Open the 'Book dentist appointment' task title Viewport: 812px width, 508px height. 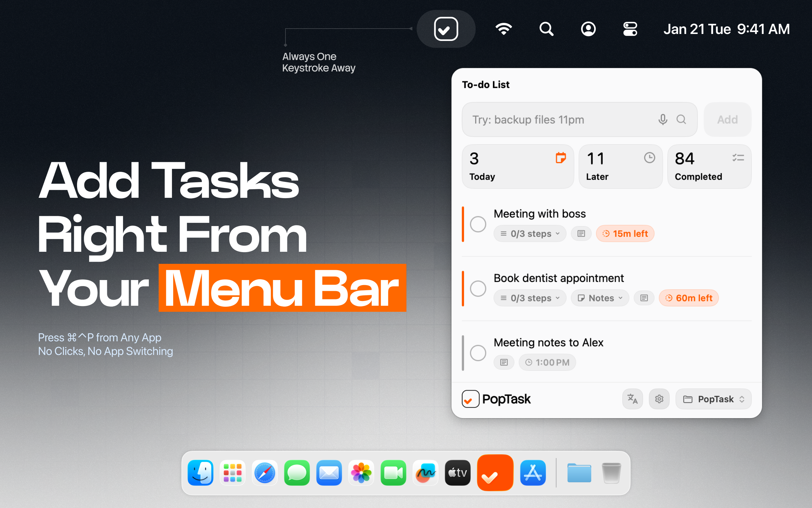[x=559, y=278]
